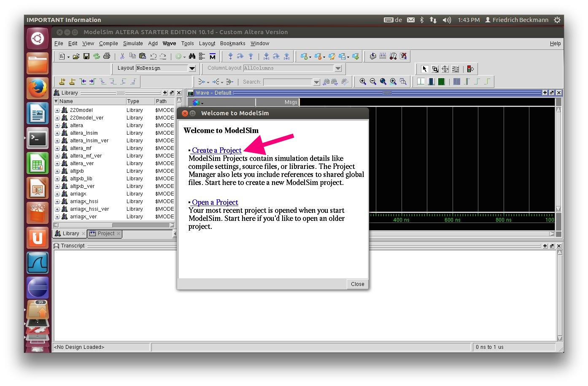The height and width of the screenshot is (386, 588).
Task: Click the Insert Cursor icon with plus
Action: coord(62,82)
